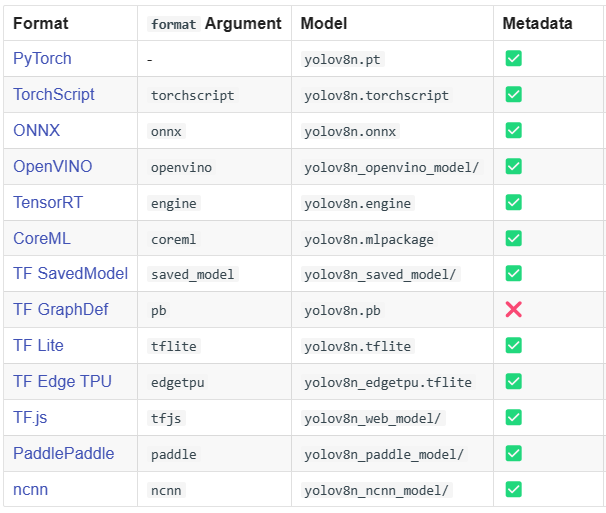Open the OpenVINO format link
This screenshot has width=606, height=513.
[50, 167]
